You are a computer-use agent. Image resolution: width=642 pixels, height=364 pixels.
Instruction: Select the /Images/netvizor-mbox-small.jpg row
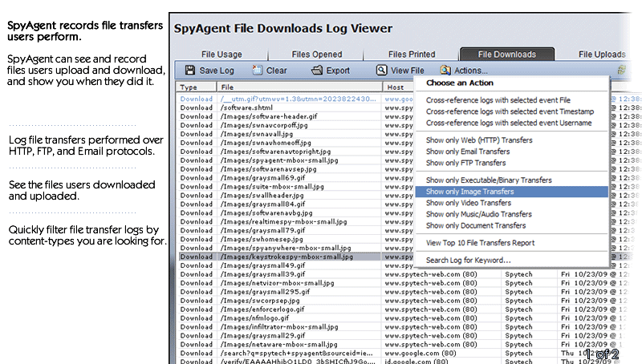[x=404, y=283]
